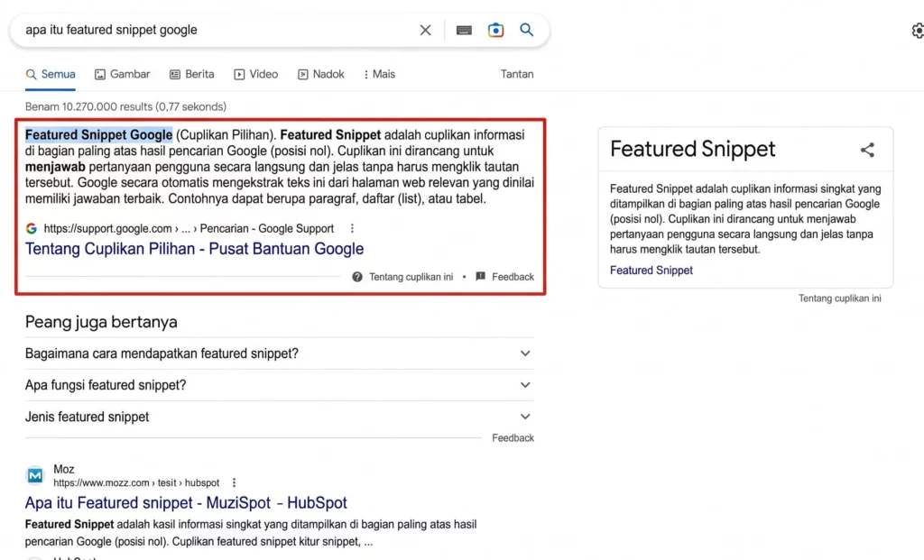Open the "Apa itu Featured snippet" HubSpot result
924x560 pixels.
pos(186,502)
